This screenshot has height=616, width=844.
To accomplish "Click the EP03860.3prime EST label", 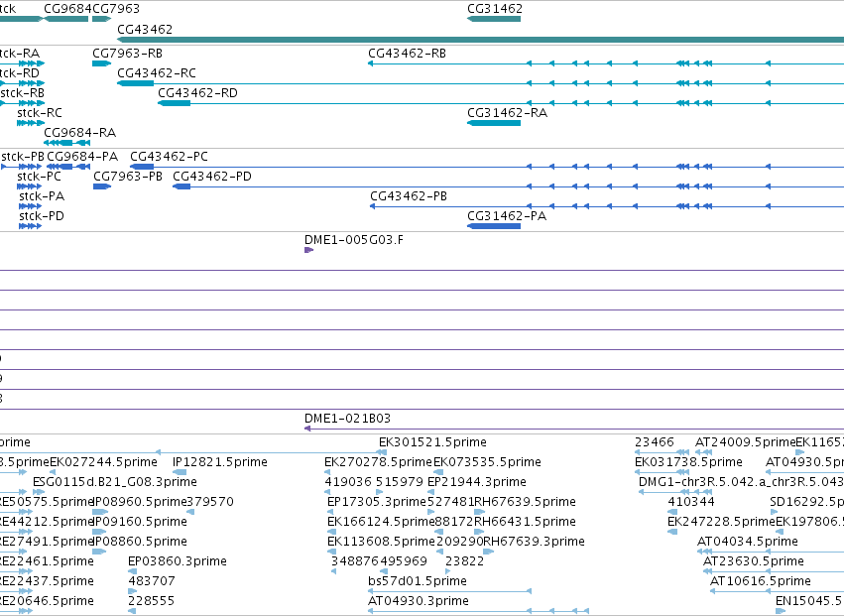I will (x=178, y=562).
